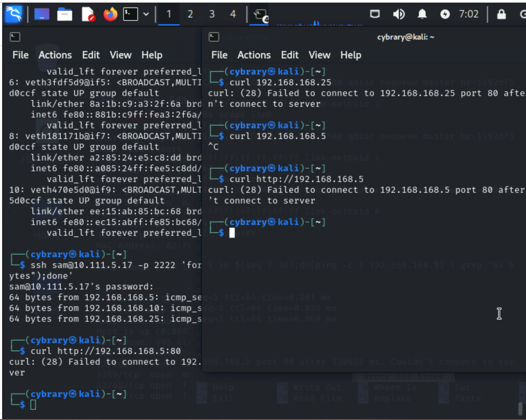
Task: Switch to workspace 4
Action: [x=233, y=14]
